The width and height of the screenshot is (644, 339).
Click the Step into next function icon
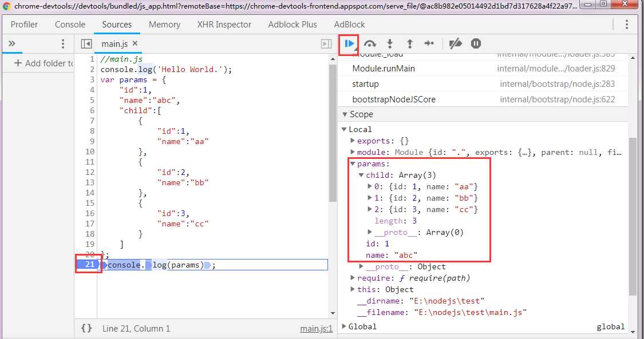(x=390, y=44)
